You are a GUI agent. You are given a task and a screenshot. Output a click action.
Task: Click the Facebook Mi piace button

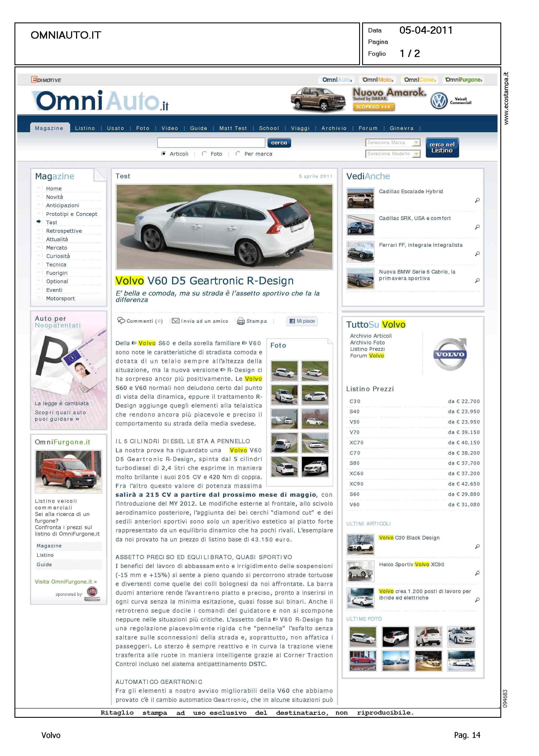pos(302,321)
